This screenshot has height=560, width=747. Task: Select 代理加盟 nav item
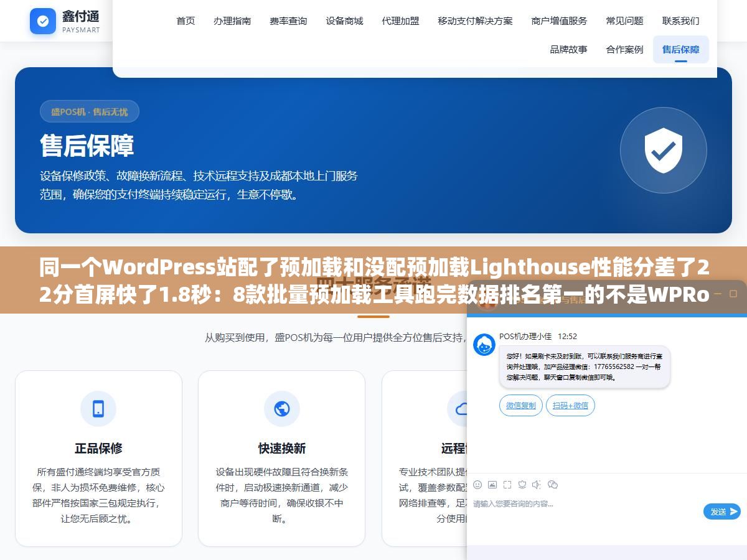click(400, 21)
